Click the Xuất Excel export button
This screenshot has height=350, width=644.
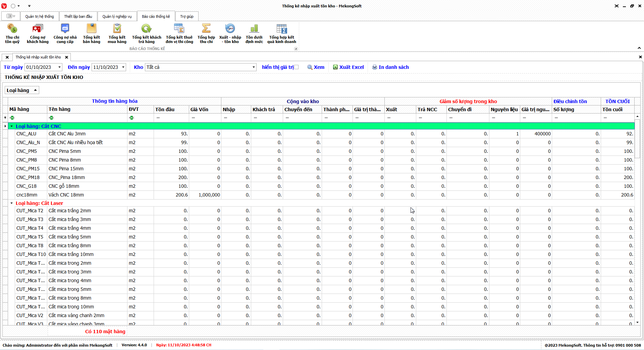pos(348,67)
